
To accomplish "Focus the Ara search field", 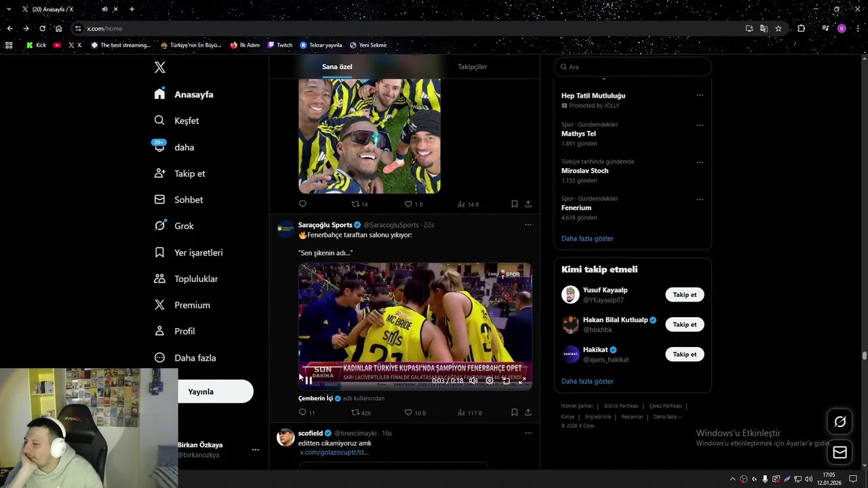I will click(x=633, y=67).
